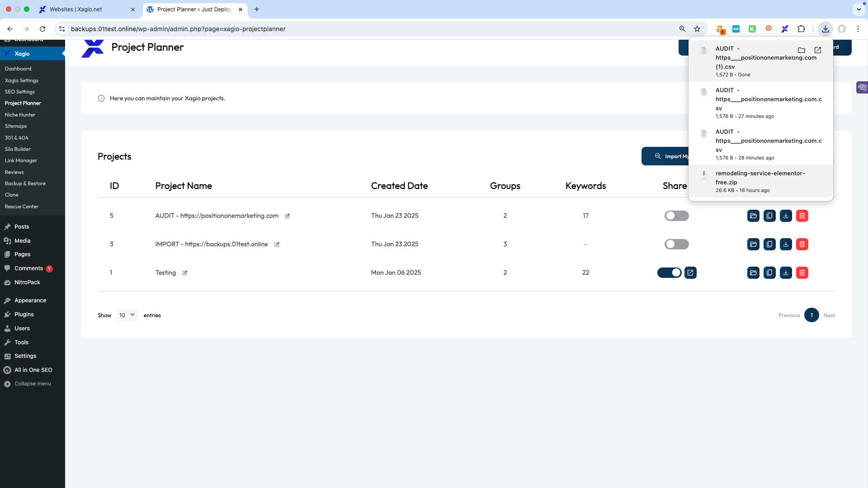Click the site info icon in address bar
Viewport: 868px width, 488px height.
coord(62,29)
